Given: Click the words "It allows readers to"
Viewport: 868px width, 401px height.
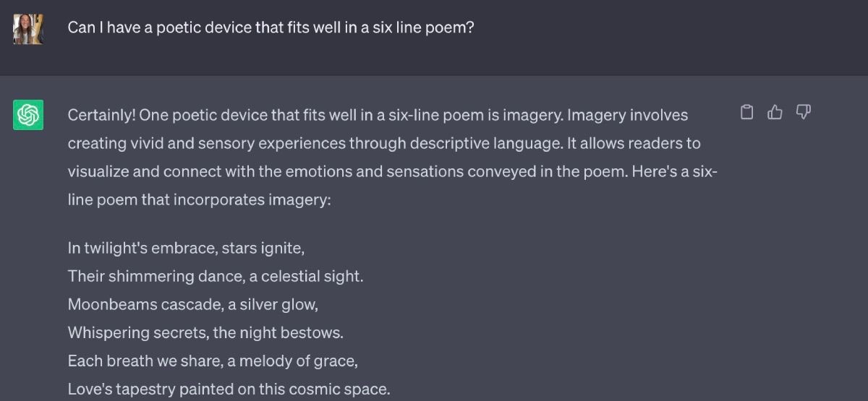Looking at the screenshot, I should (633, 143).
